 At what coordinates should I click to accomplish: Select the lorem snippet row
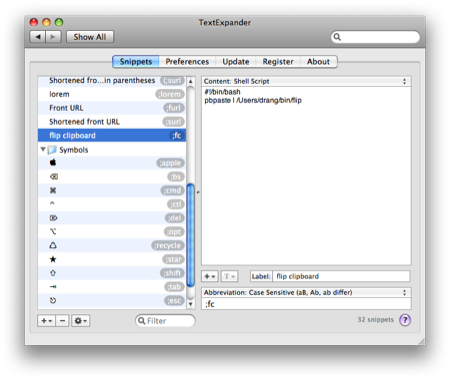(x=112, y=94)
